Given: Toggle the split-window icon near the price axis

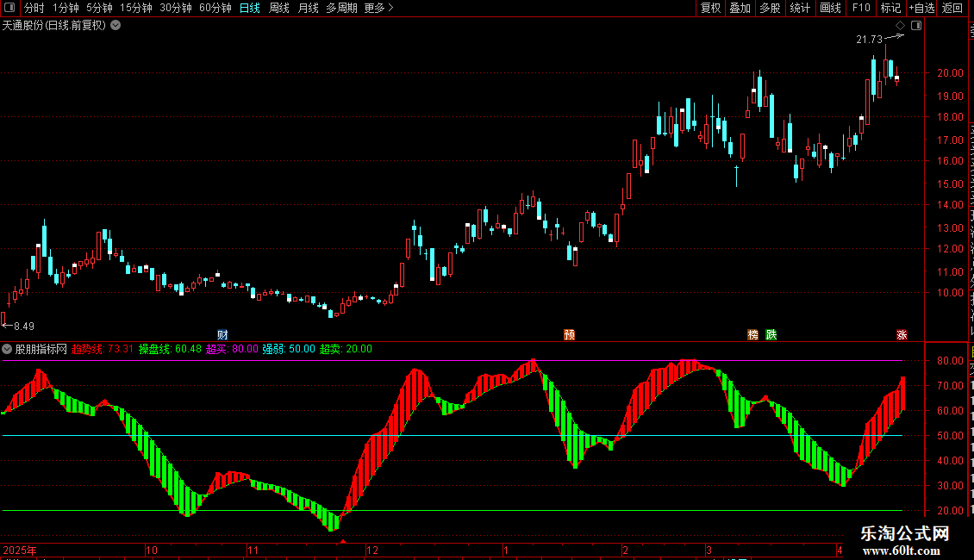Looking at the screenshot, I should [x=916, y=26].
